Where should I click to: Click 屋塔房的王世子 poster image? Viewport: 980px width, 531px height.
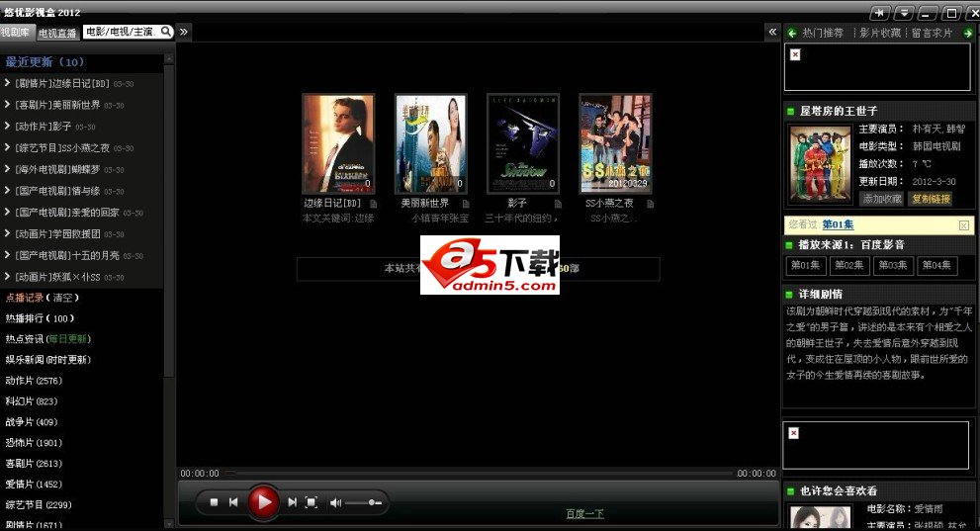pos(820,164)
